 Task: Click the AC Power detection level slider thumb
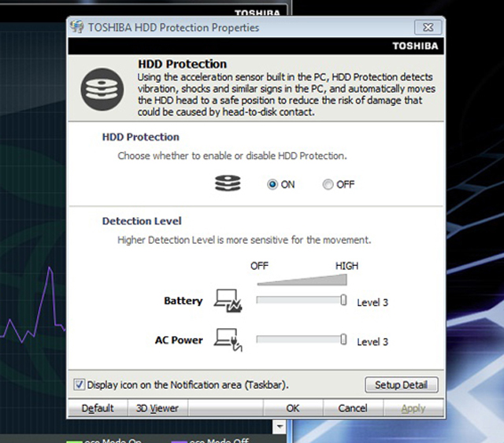[343, 339]
